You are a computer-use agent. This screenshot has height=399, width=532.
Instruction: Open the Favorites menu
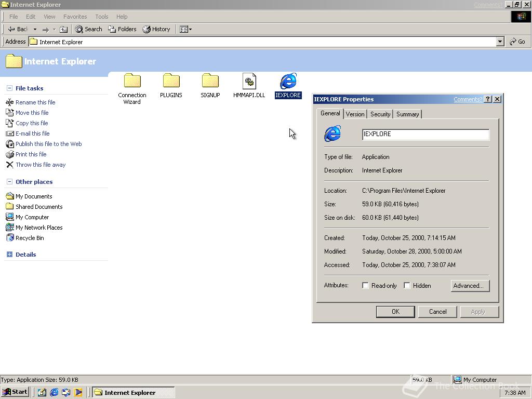coord(75,17)
